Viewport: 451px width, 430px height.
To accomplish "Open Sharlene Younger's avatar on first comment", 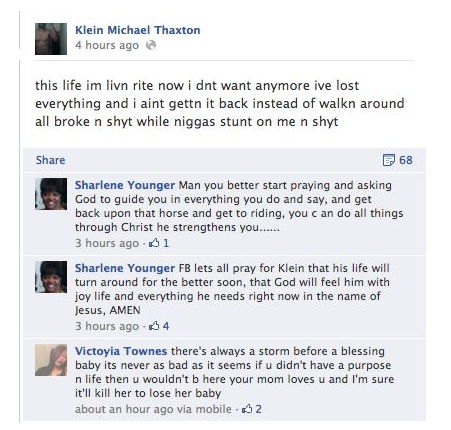I will 51,194.
